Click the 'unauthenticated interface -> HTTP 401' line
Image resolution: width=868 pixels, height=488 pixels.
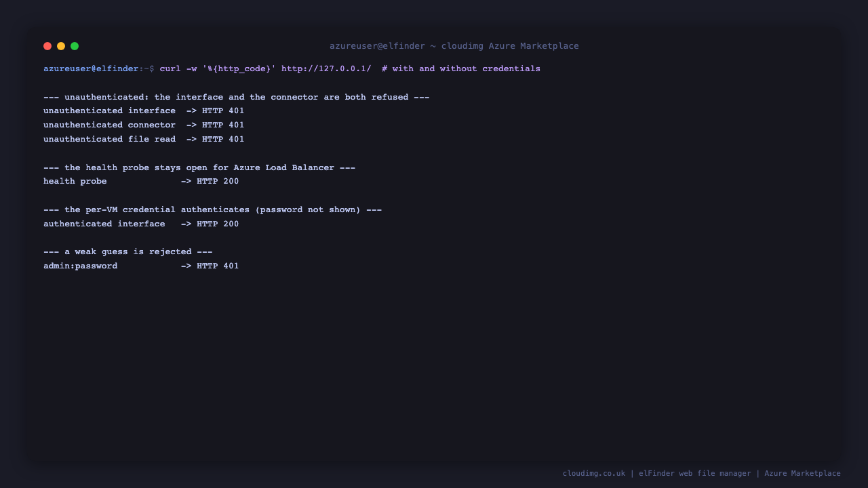coord(144,111)
